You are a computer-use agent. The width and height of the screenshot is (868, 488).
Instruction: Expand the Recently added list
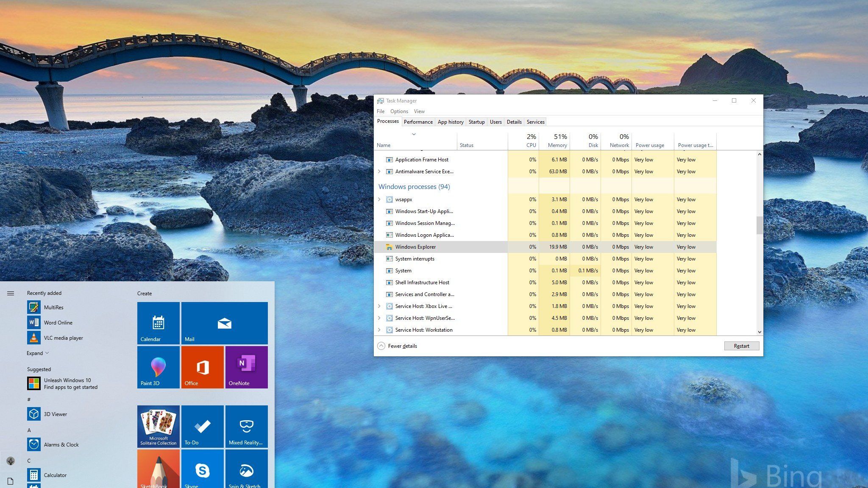click(38, 353)
